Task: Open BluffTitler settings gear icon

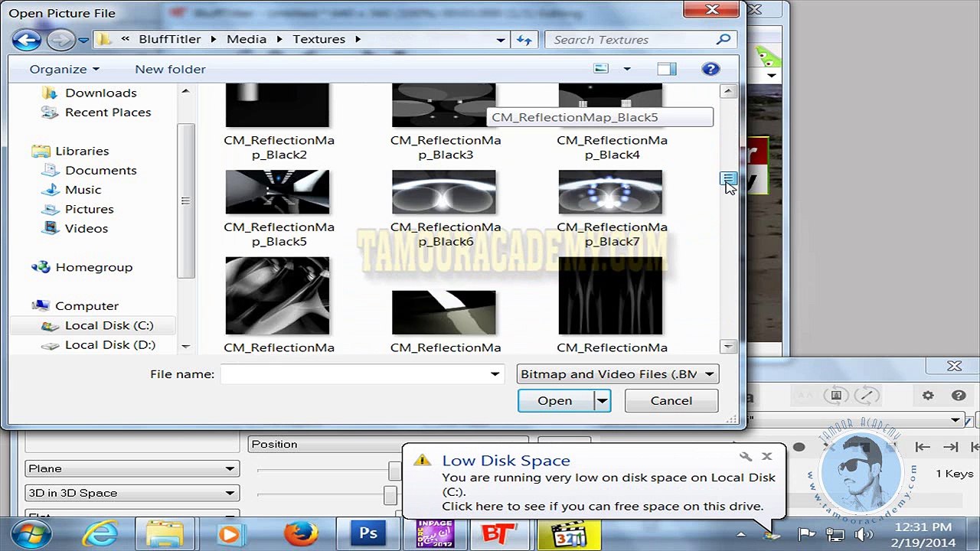Action: pos(928,396)
